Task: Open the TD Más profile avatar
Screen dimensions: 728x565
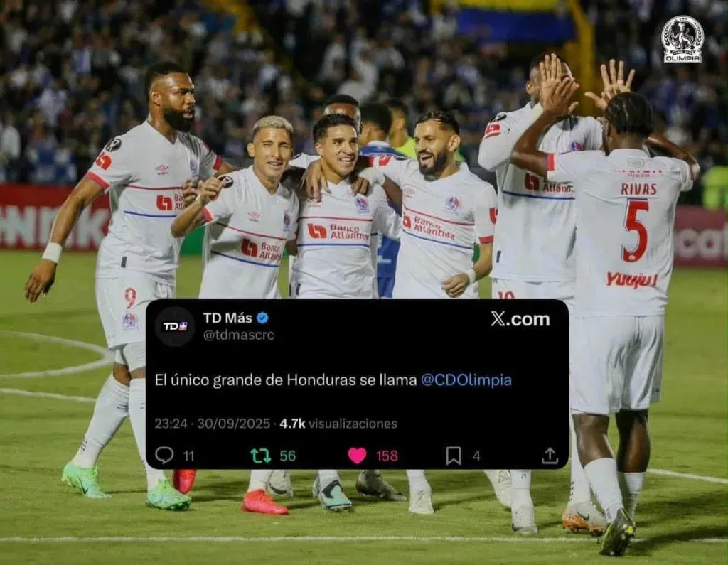Action: [175, 326]
